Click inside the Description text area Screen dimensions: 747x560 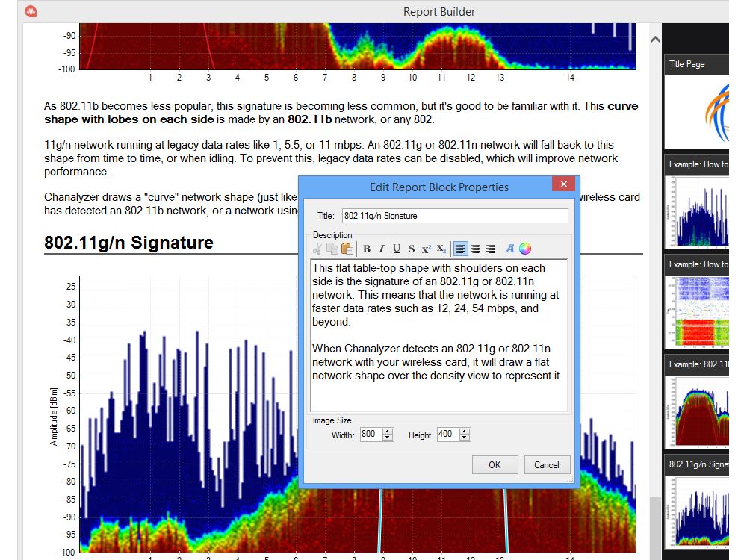pos(438,335)
